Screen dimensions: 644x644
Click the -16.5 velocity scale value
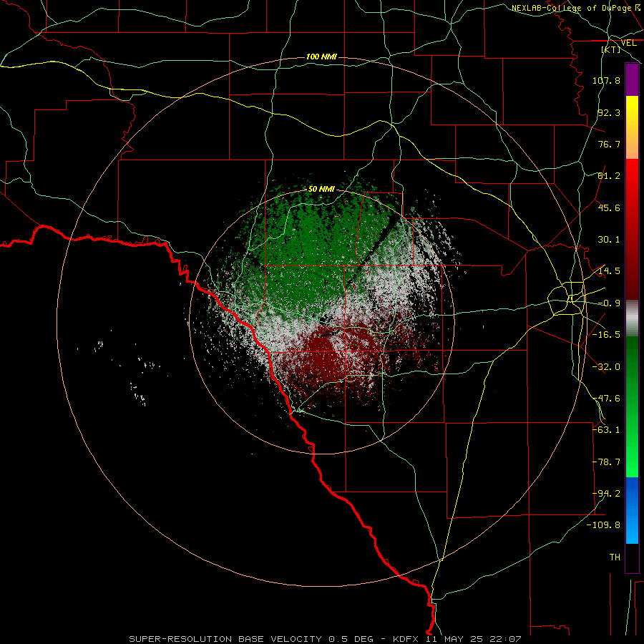(x=606, y=335)
